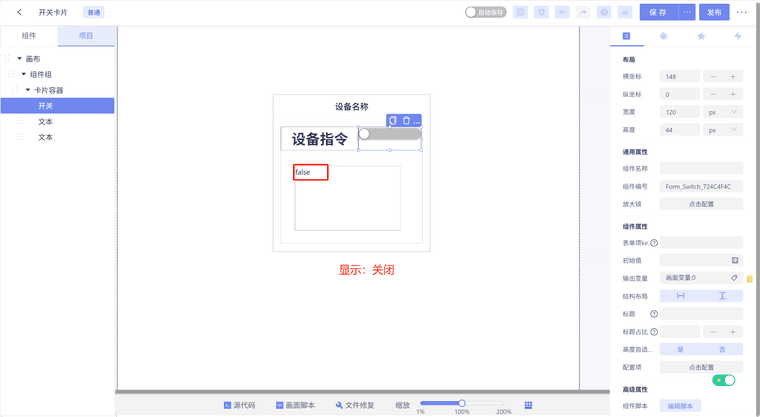Select horizontal layout for 结构布局
This screenshot has width=760, height=417.
click(x=681, y=296)
